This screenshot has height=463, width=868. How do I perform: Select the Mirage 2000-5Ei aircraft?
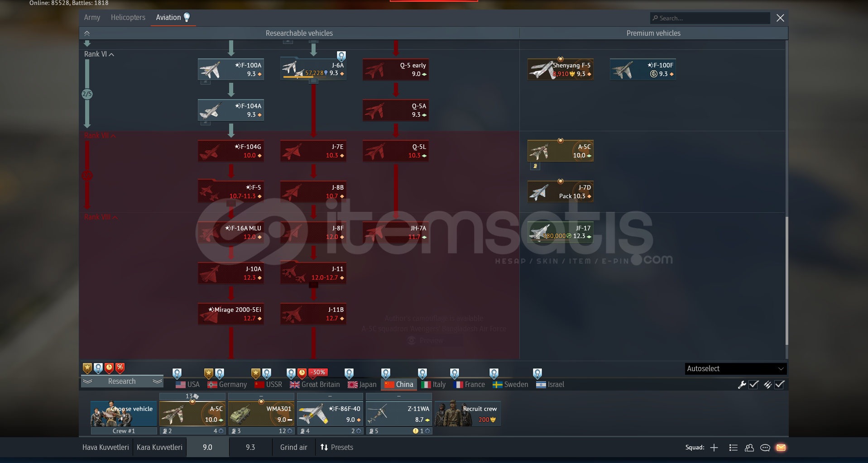(x=231, y=314)
